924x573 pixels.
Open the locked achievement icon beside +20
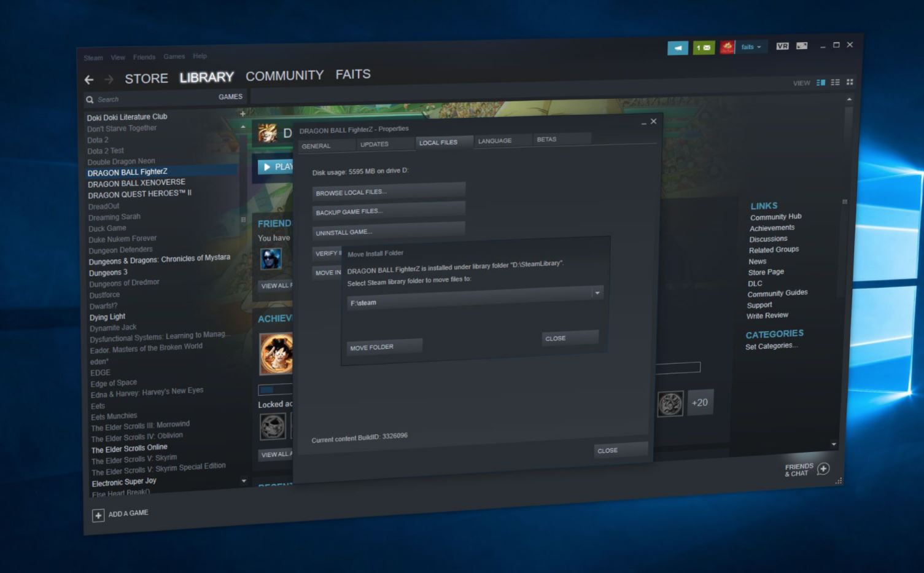point(670,404)
